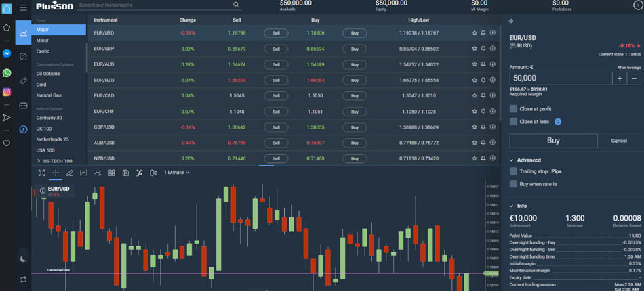Open Instagram in browser sidebar
The height and width of the screenshot is (291, 644).
[x=7, y=92]
